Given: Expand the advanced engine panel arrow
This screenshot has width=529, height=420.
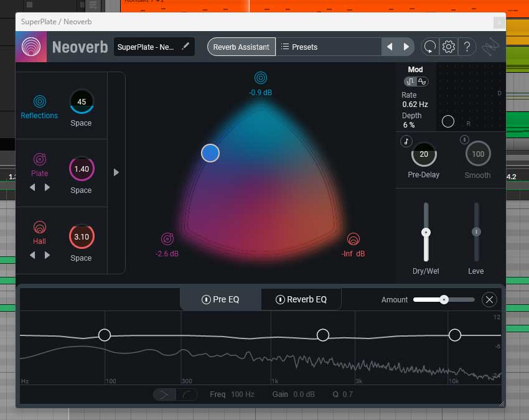Looking at the screenshot, I should coord(116,172).
